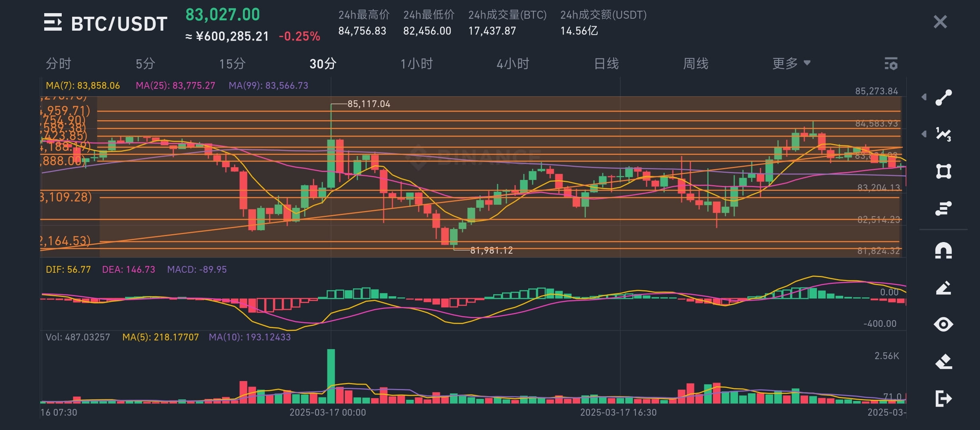Select the wave pattern drawing tool
Viewport: 980px width, 430px height.
coord(943,134)
